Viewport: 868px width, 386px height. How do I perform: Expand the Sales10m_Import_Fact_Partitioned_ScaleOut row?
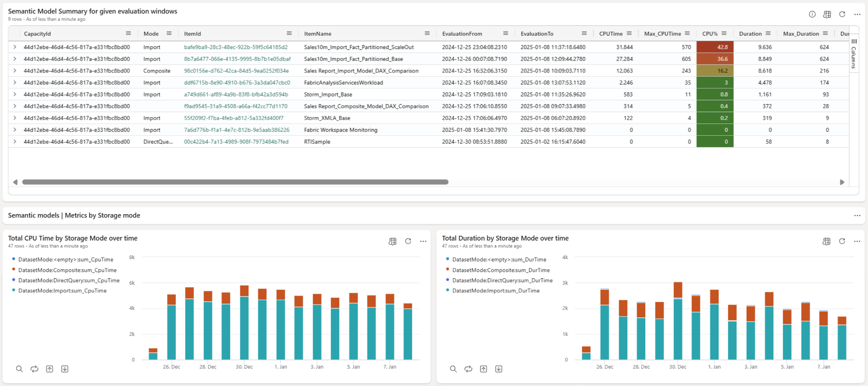tap(15, 47)
